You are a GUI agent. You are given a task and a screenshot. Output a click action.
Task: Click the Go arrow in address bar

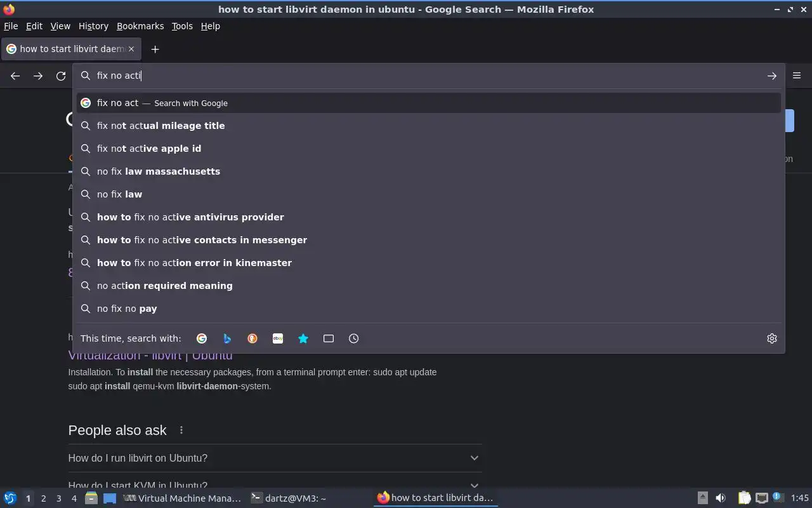click(x=772, y=76)
